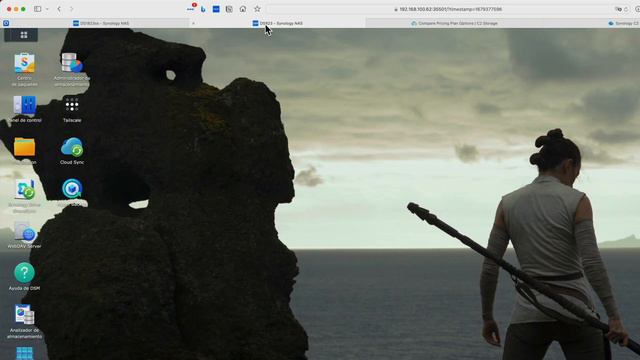Image resolution: width=640 pixels, height=360 pixels.
Task: Click the blue Synology extension icon in toolbar
Action: [216, 9]
